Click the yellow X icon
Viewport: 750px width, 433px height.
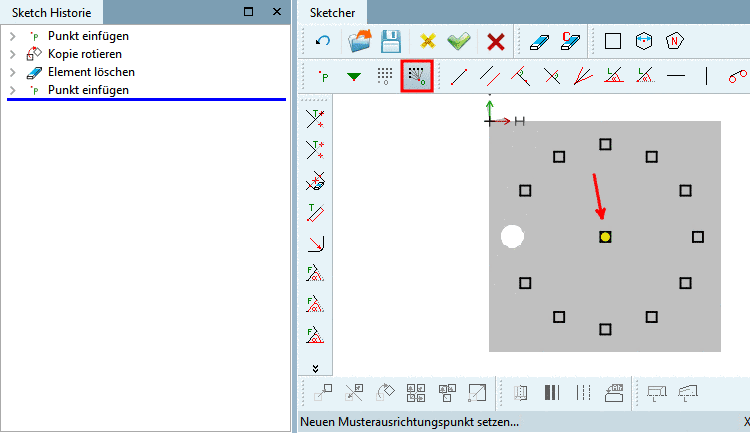(428, 41)
